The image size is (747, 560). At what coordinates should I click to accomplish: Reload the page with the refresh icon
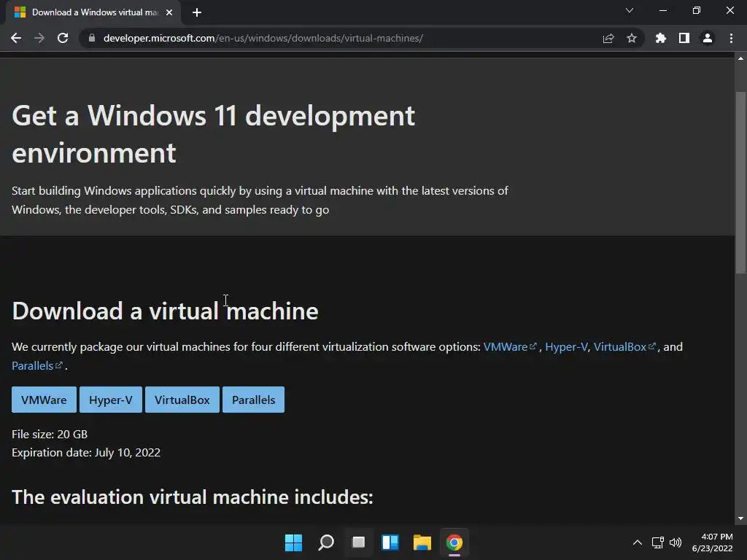(63, 38)
